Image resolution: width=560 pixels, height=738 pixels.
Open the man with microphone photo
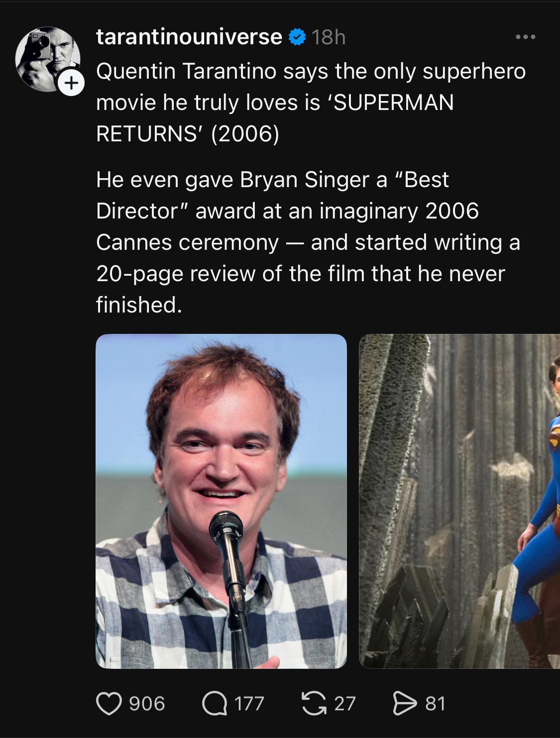(221, 501)
